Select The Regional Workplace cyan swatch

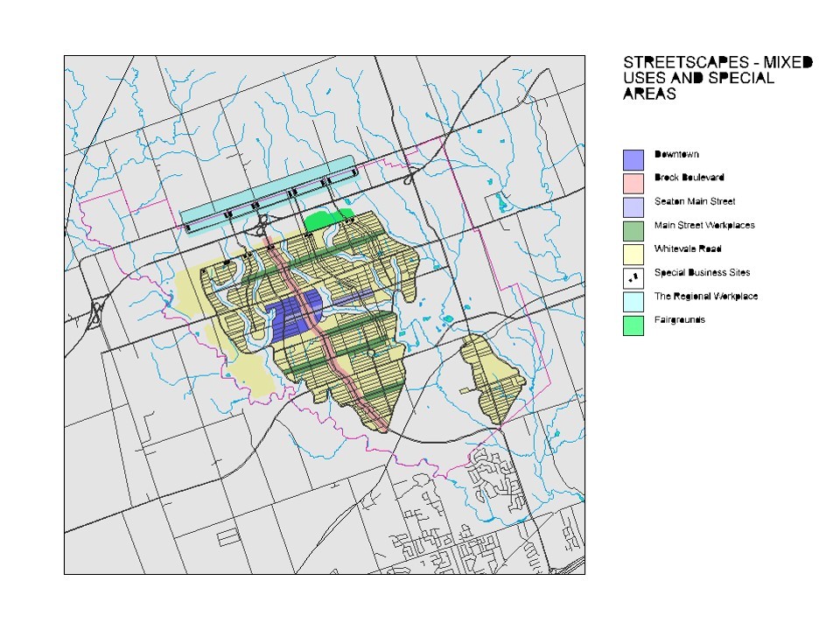(x=633, y=302)
